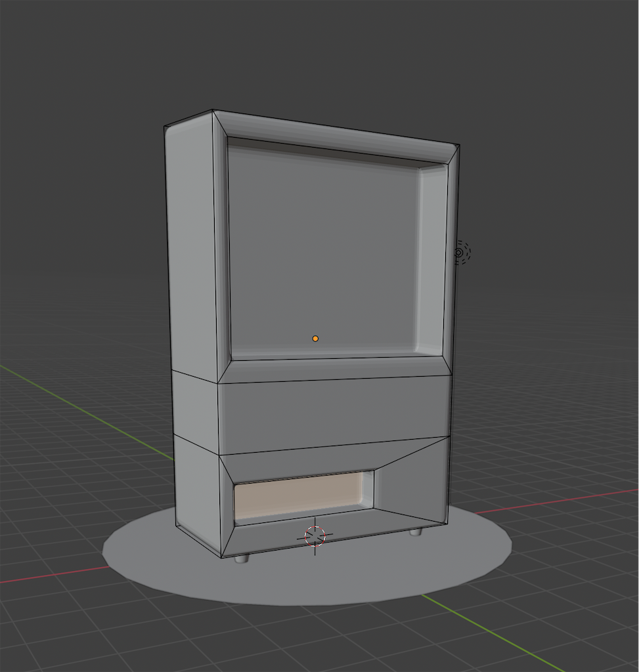The width and height of the screenshot is (639, 672).
Task: Click the orange object origin dot
Action: tap(315, 339)
